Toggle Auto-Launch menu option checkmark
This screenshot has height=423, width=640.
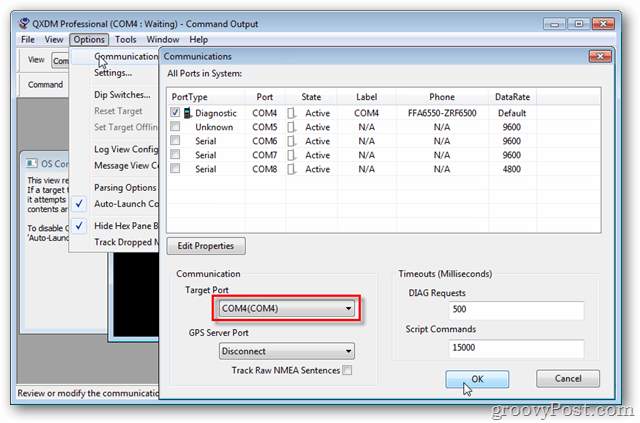[x=79, y=203]
